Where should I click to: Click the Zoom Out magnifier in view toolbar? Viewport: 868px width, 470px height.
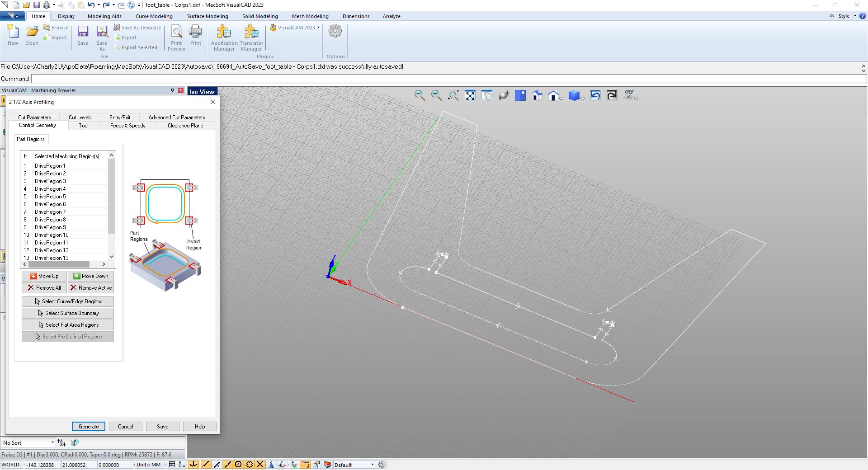(x=420, y=95)
